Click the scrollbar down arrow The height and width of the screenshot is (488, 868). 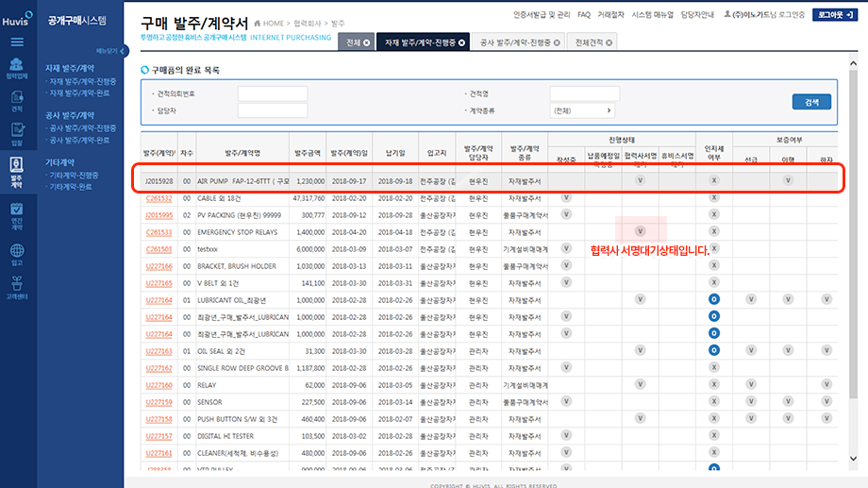tap(853, 458)
